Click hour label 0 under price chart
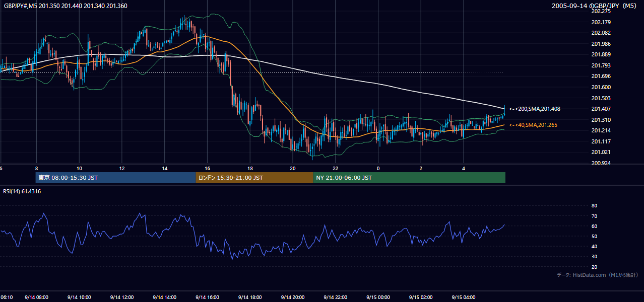Screen dimensions: 644x302 (378, 168)
